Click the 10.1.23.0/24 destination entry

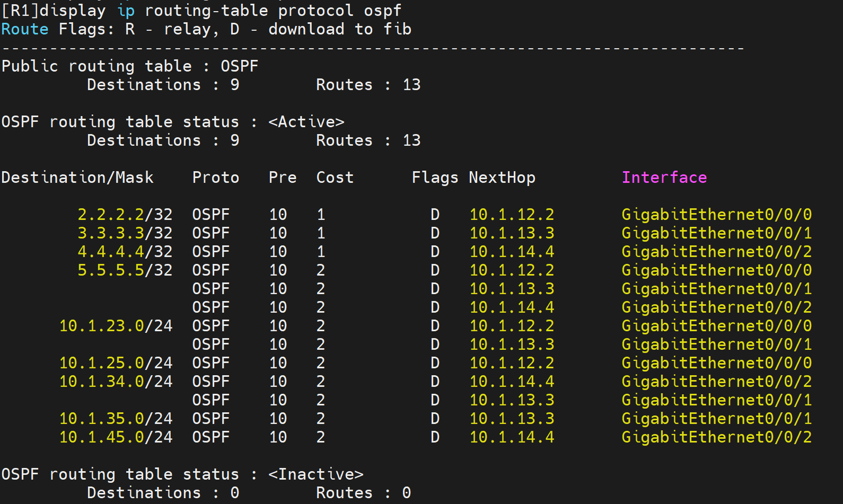(116, 326)
